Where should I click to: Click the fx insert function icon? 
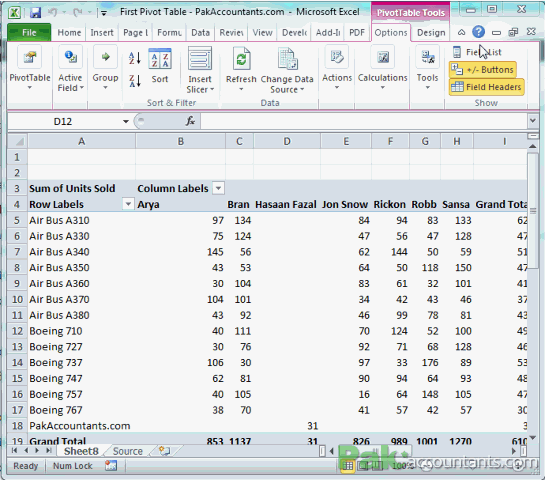190,121
